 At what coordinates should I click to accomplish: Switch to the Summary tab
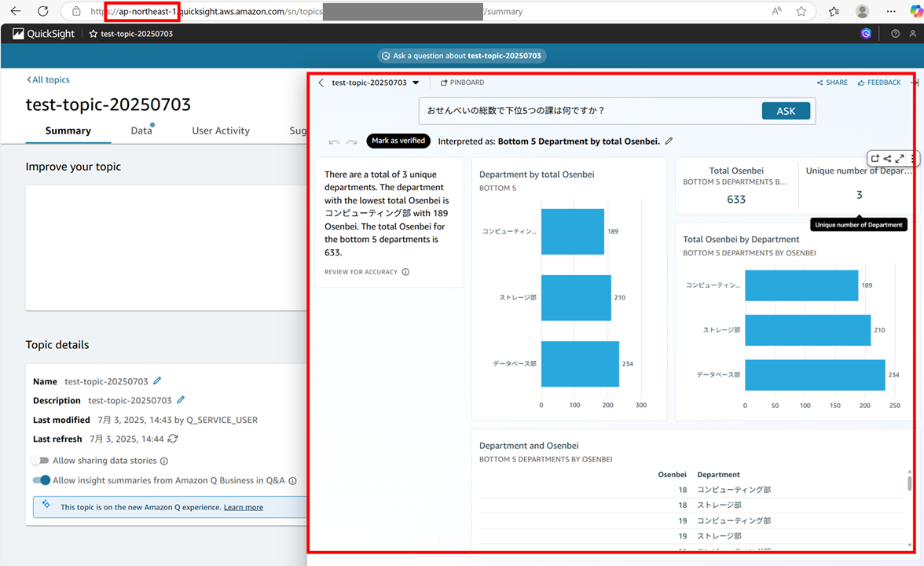tap(68, 130)
